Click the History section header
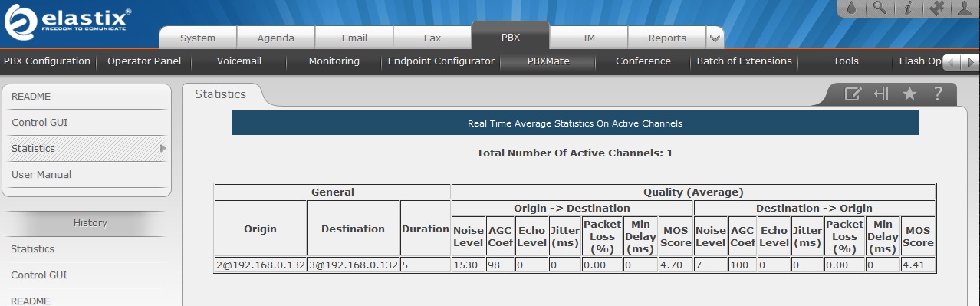This screenshot has width=980, height=306. 90,223
